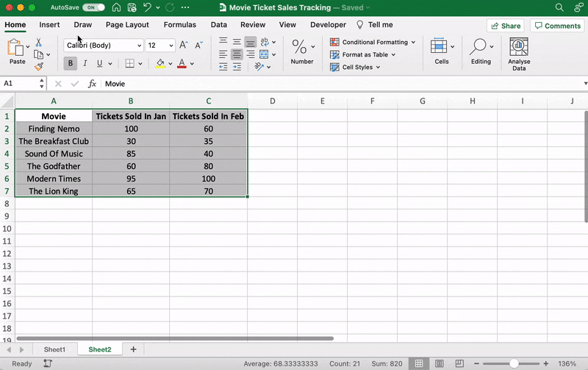
Task: Open the search magnifier in title bar
Action: point(559,7)
